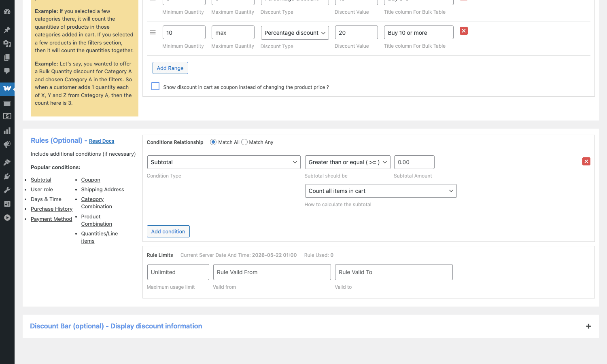Click the 'Rule Used: 0' text
Screen dimensions: 607x364
(x=319, y=255)
